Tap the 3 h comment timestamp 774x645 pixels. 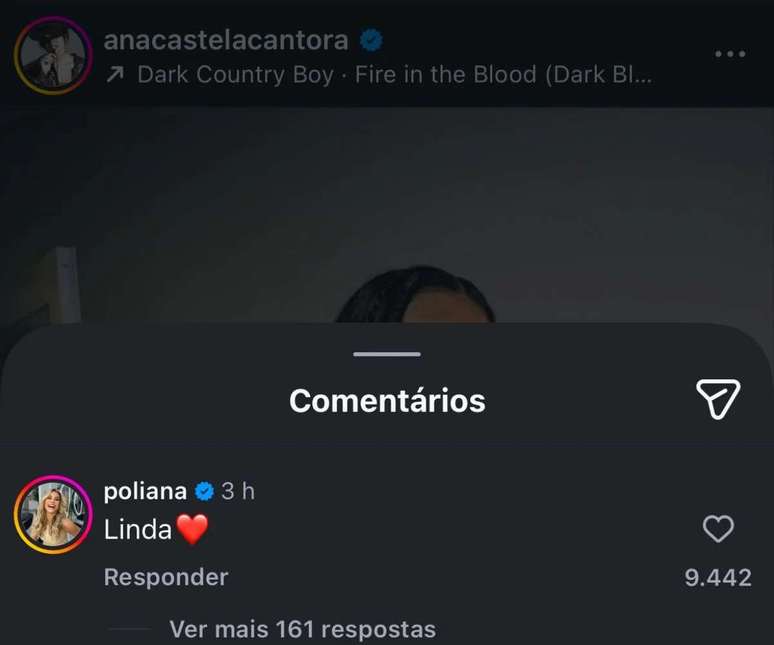pos(238,491)
